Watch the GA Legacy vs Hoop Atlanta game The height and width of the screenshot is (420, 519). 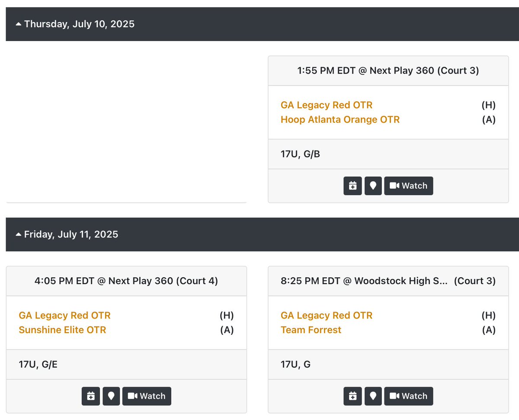point(408,186)
